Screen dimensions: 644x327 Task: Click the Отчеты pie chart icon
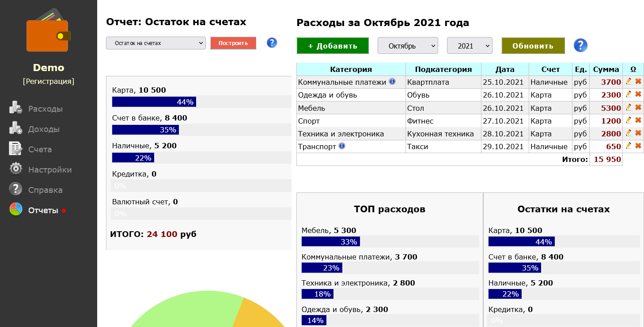pyautogui.click(x=15, y=209)
